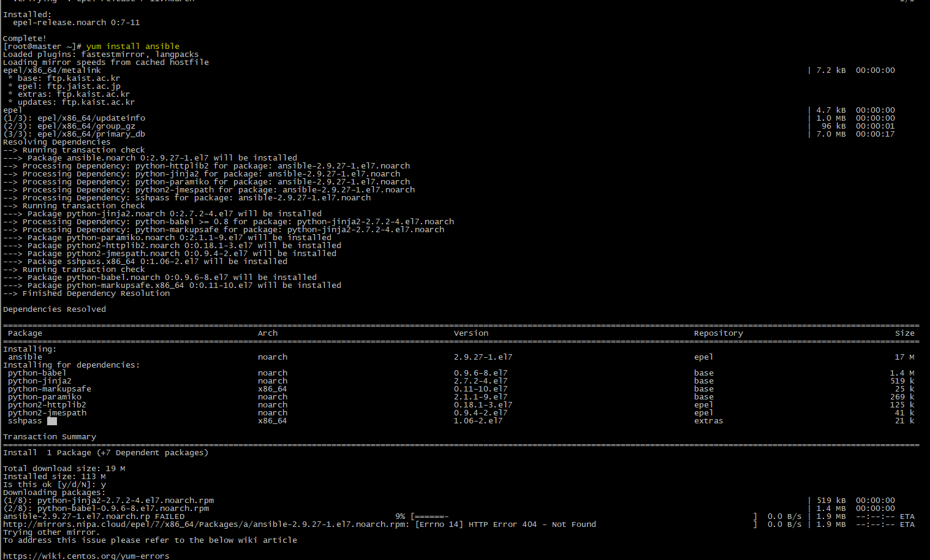This screenshot has height=560, width=930.
Task: Click 'Installed size: 113 M' line
Action: coord(55,477)
